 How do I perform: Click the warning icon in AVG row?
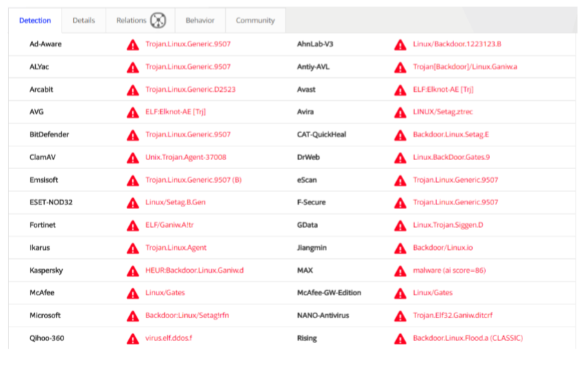pos(133,113)
